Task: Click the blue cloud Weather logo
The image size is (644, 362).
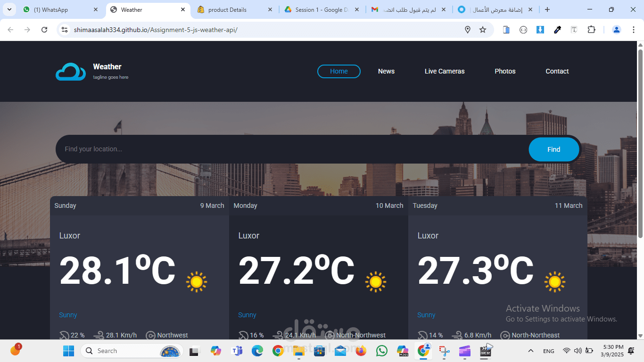Action: [71, 72]
